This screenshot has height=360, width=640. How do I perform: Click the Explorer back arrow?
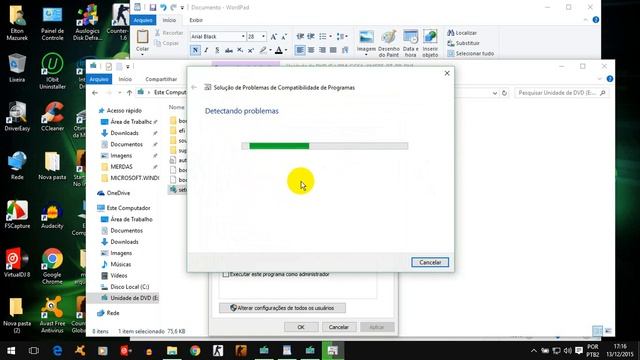[95, 93]
